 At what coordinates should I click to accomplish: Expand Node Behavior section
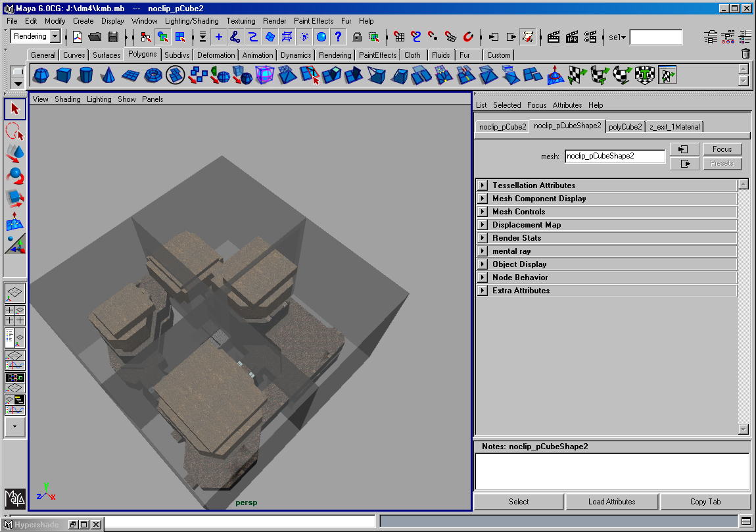tap(482, 278)
